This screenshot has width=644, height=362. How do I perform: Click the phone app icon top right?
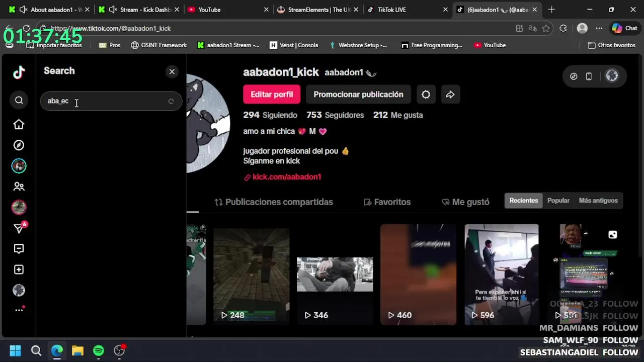[x=589, y=76]
